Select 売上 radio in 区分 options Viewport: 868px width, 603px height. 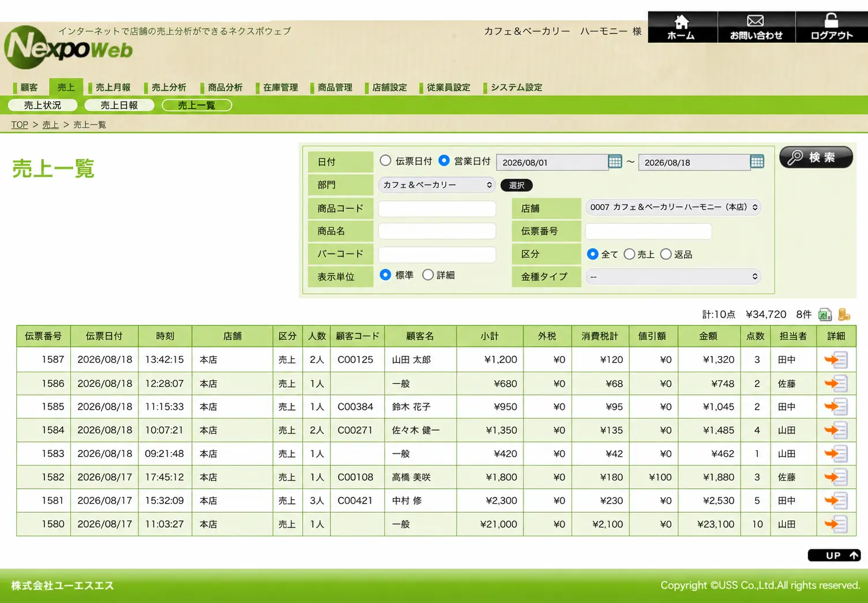pos(629,254)
